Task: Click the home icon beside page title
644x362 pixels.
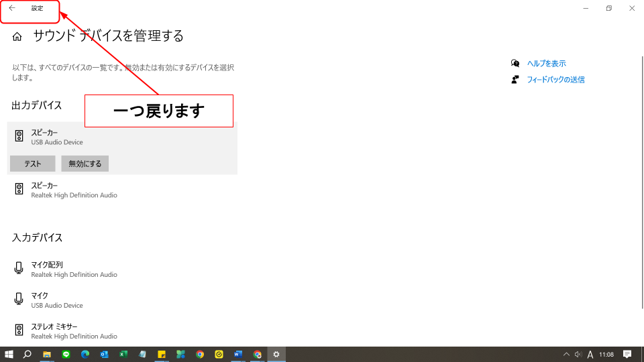Action: [x=17, y=37]
